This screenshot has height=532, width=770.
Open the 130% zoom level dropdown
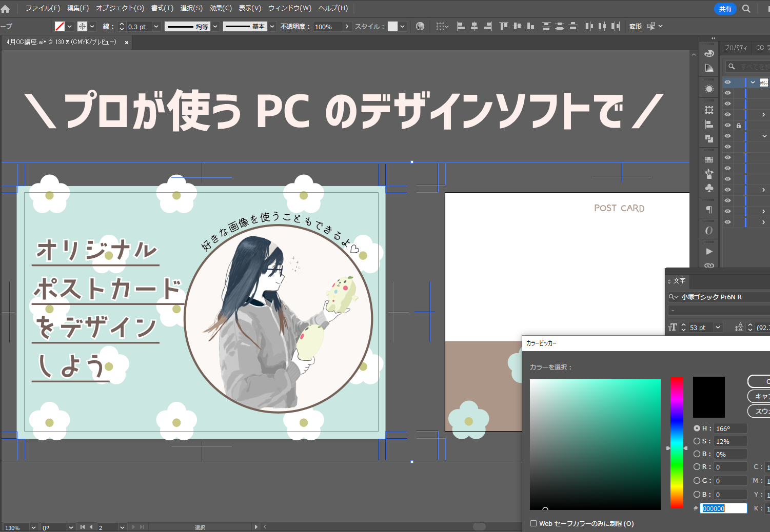(x=33, y=527)
